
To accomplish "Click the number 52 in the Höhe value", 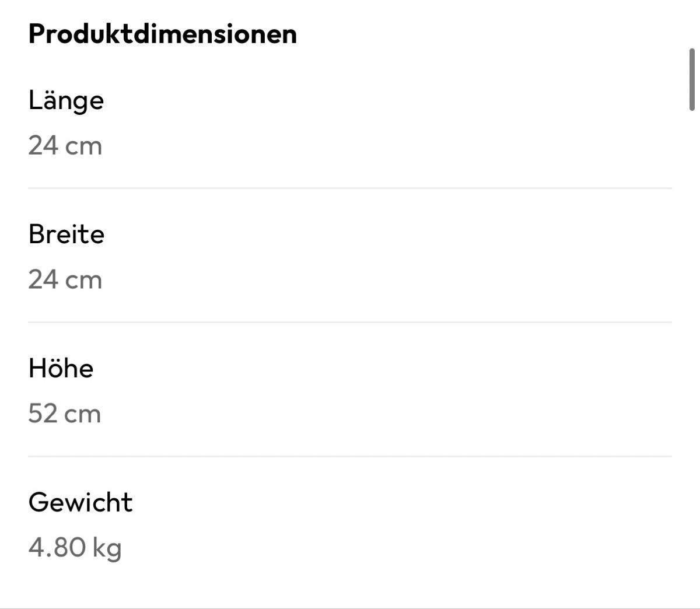I will click(43, 414).
